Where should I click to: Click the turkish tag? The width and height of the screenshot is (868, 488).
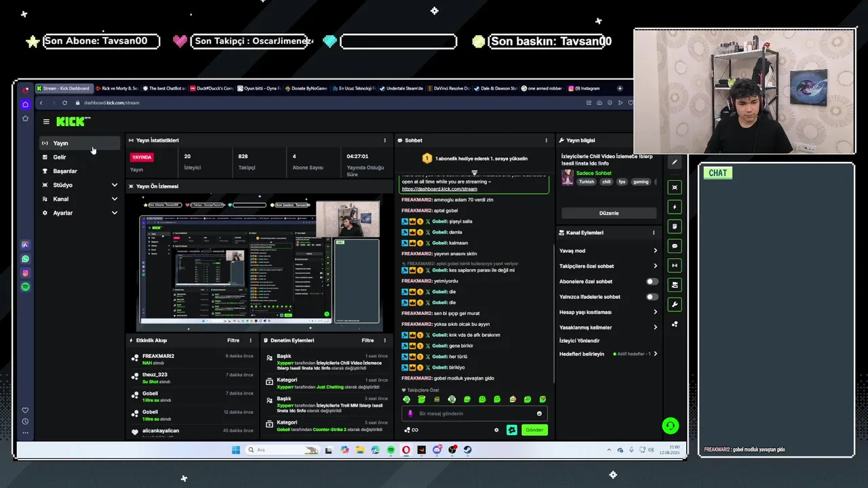[x=586, y=182]
